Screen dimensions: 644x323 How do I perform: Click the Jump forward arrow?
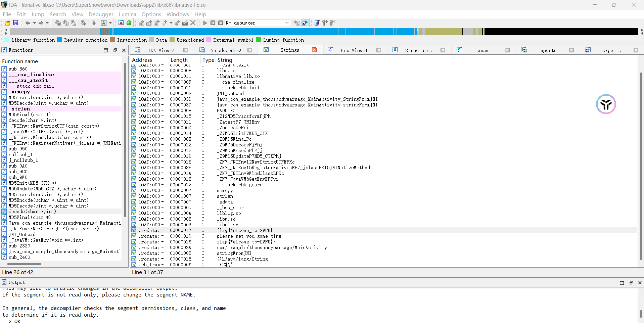tap(40, 23)
